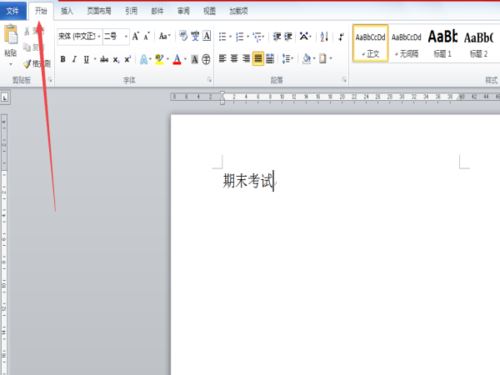This screenshot has height=375, width=500.
Task: Switch to the 插入 (Insert) tab
Action: 67,11
